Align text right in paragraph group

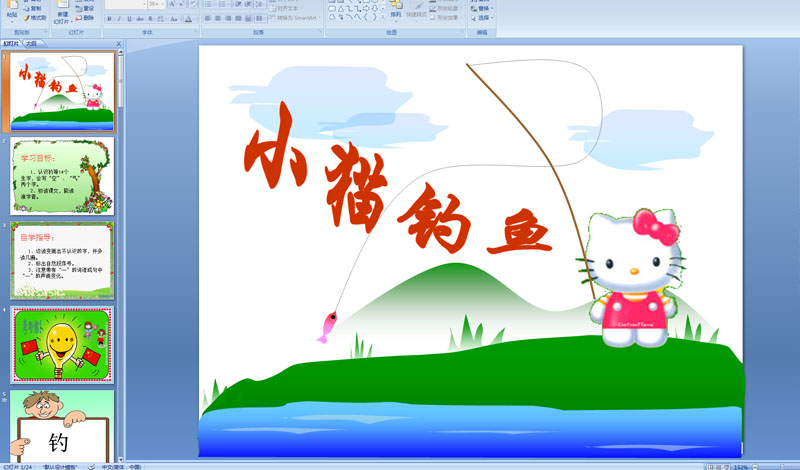pos(228,19)
